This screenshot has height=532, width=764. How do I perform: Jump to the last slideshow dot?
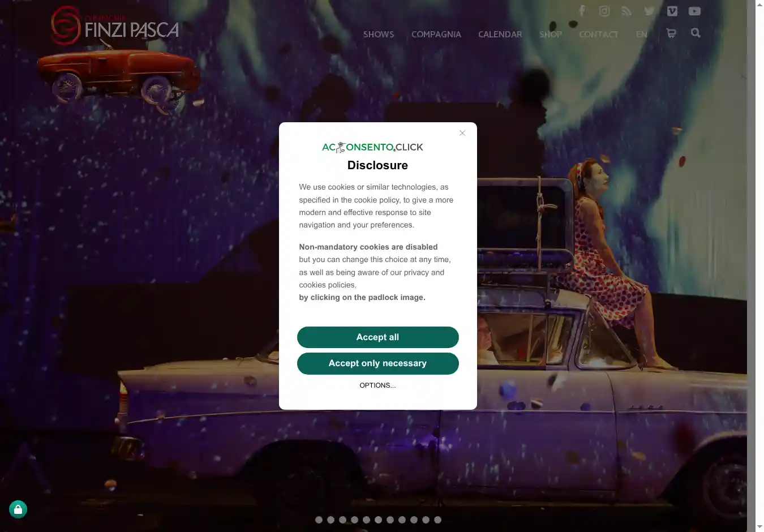pyautogui.click(x=437, y=520)
